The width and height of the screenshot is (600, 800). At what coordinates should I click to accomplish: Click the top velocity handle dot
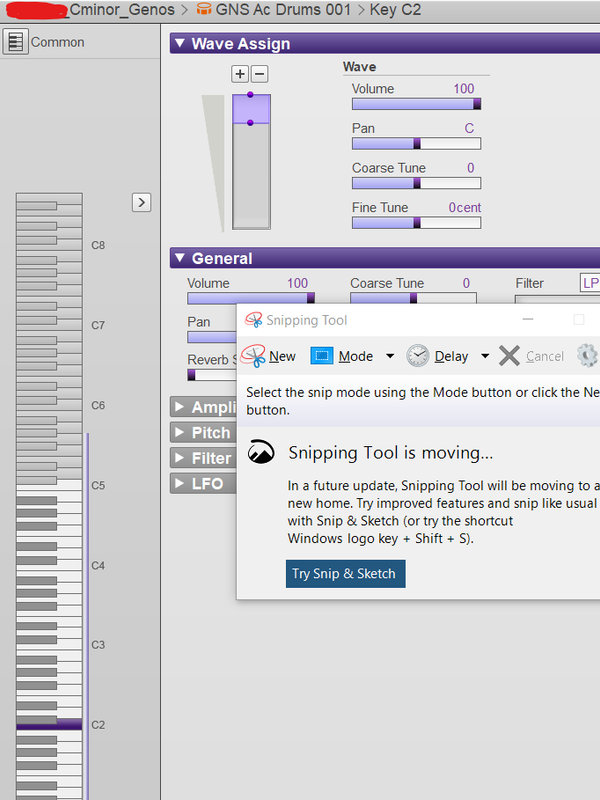(x=250, y=94)
